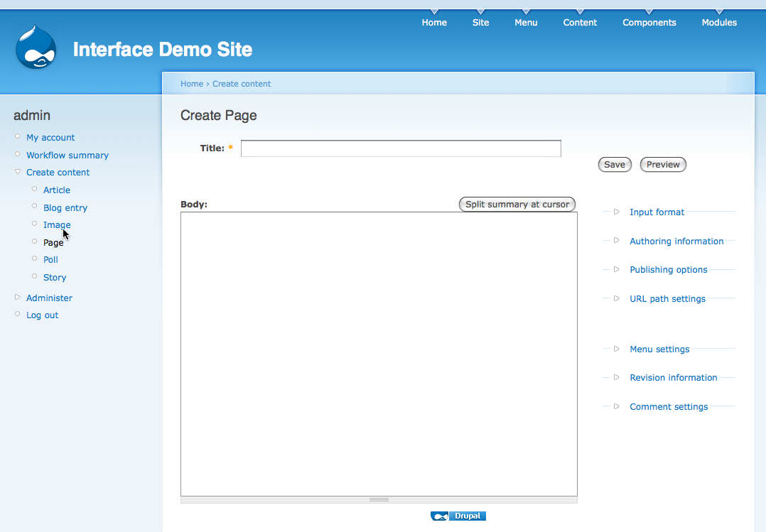The image size is (766, 532).
Task: Expand the Authoring information section
Action: tap(676, 241)
